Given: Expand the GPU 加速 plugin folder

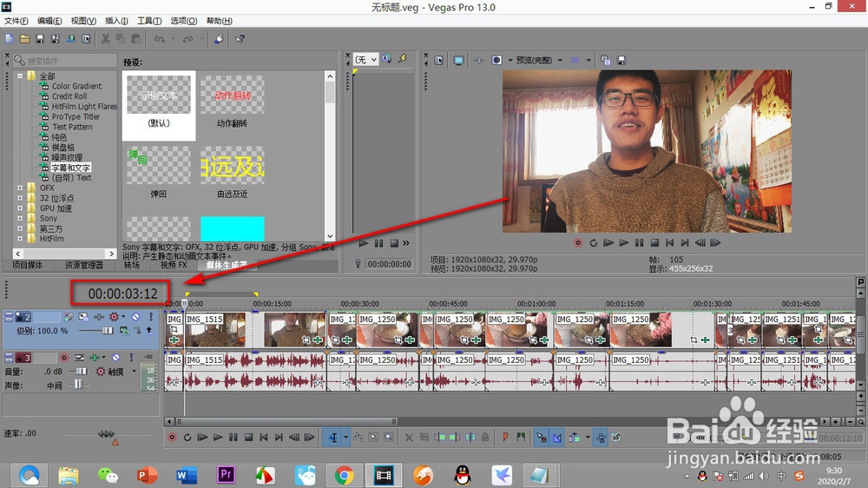Looking at the screenshot, I should pos(20,208).
